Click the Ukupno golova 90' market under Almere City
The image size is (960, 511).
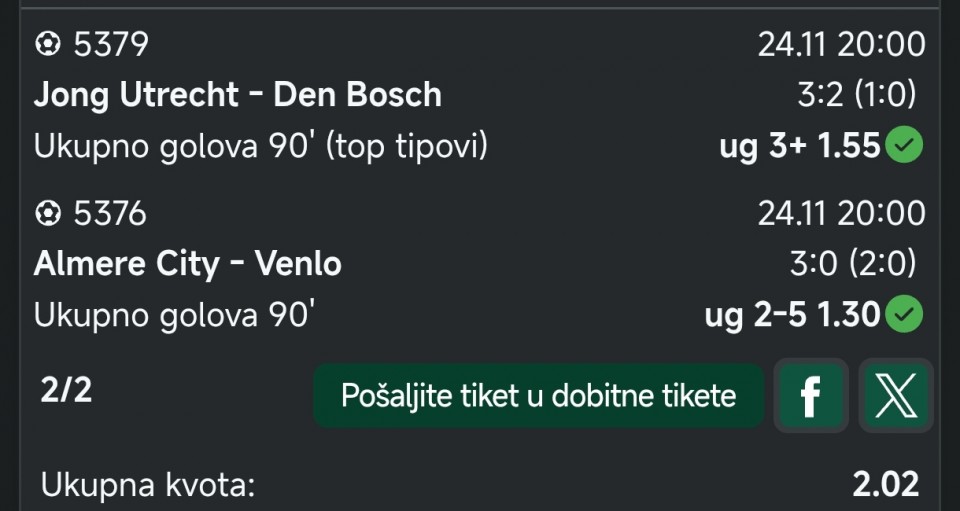pos(174,316)
